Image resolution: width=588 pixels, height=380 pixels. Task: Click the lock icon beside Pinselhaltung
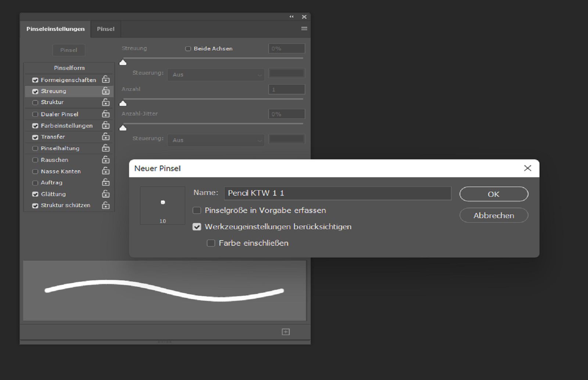pyautogui.click(x=106, y=148)
